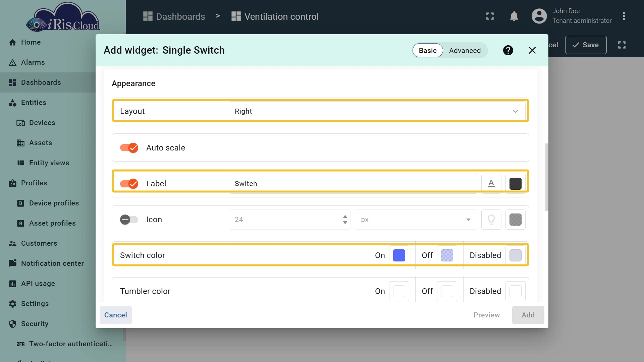Open the three-dot more options menu
Viewport: 644px width, 362px height.
click(x=624, y=16)
